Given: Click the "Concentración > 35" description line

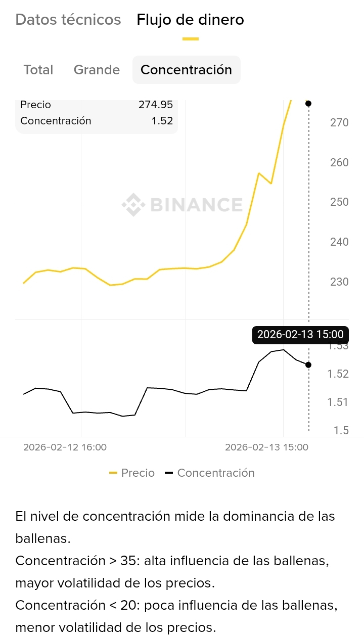Looking at the screenshot, I should click(x=172, y=561).
